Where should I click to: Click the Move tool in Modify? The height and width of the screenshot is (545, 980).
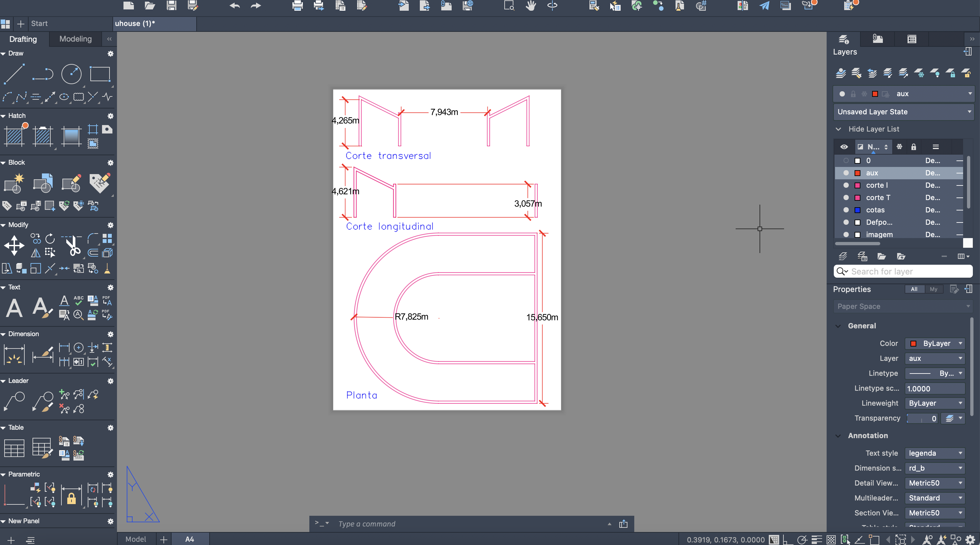[14, 245]
